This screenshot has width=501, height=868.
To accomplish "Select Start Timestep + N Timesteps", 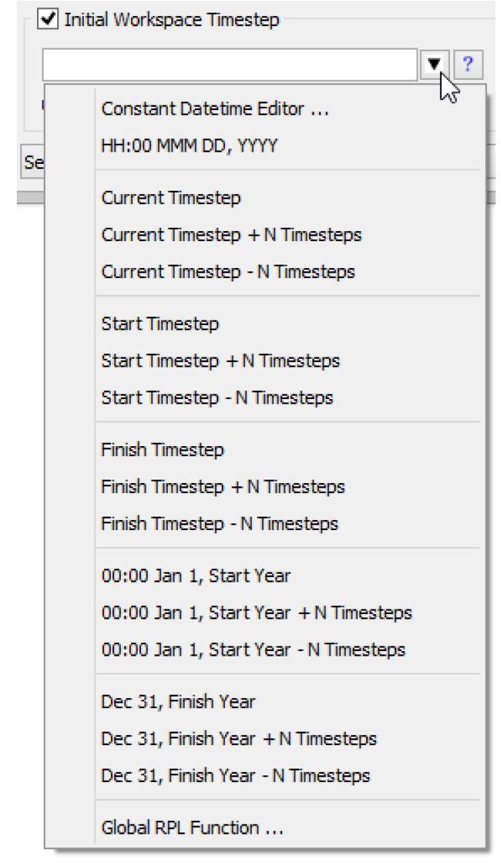I will [x=221, y=361].
